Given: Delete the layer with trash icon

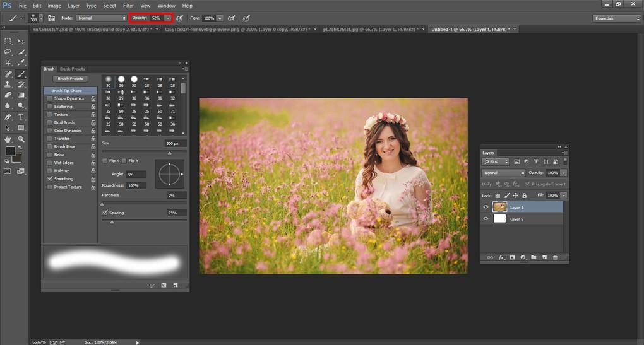Looking at the screenshot, I should 555,257.
